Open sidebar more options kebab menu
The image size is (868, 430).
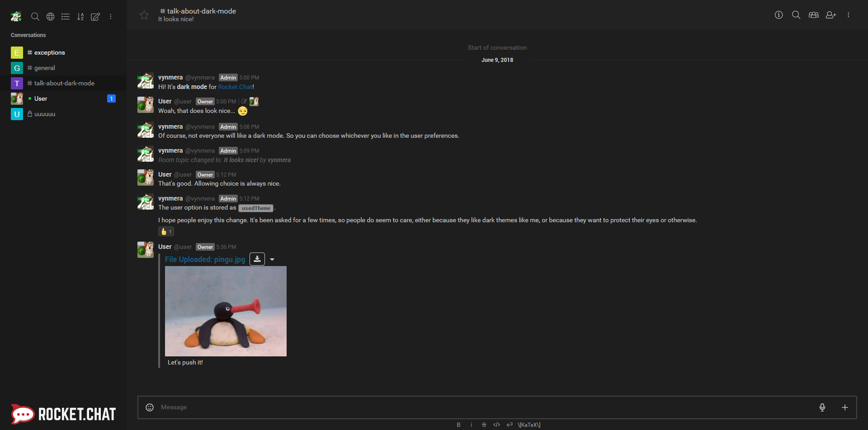click(x=111, y=17)
